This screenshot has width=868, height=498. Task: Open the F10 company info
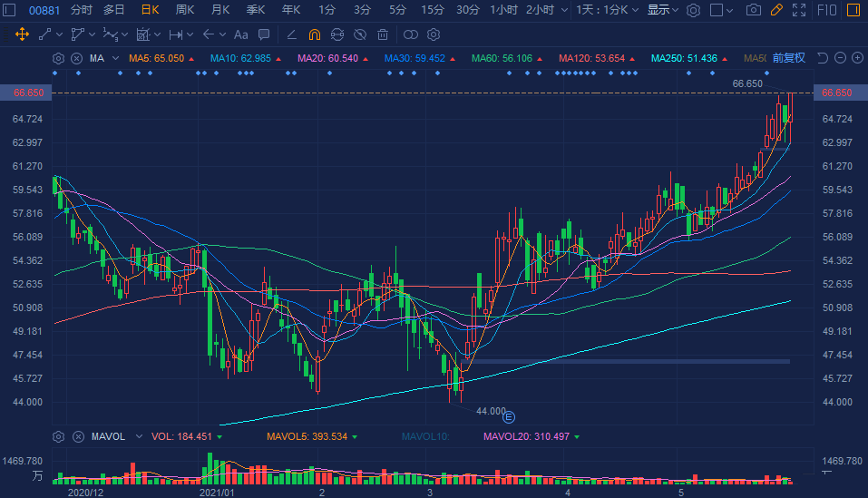click(826, 10)
